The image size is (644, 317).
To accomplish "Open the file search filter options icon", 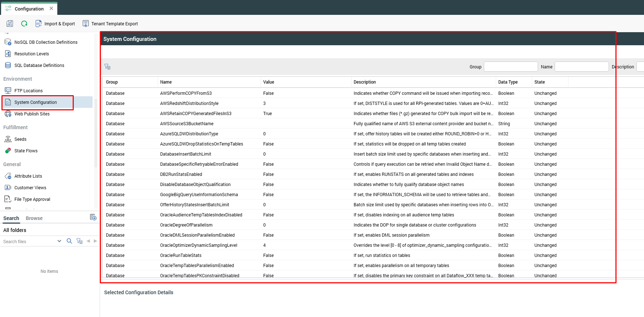I will 80,241.
